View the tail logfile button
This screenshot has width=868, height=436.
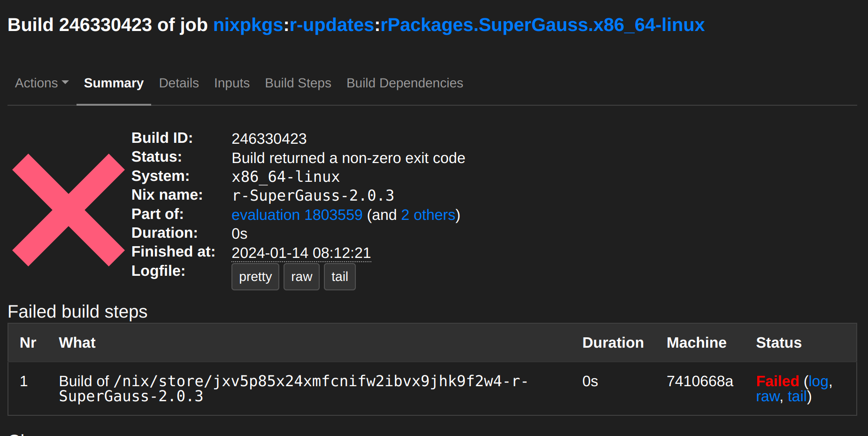(x=340, y=277)
